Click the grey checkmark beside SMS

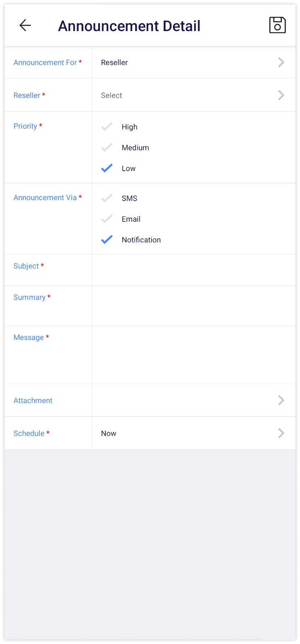click(x=106, y=198)
